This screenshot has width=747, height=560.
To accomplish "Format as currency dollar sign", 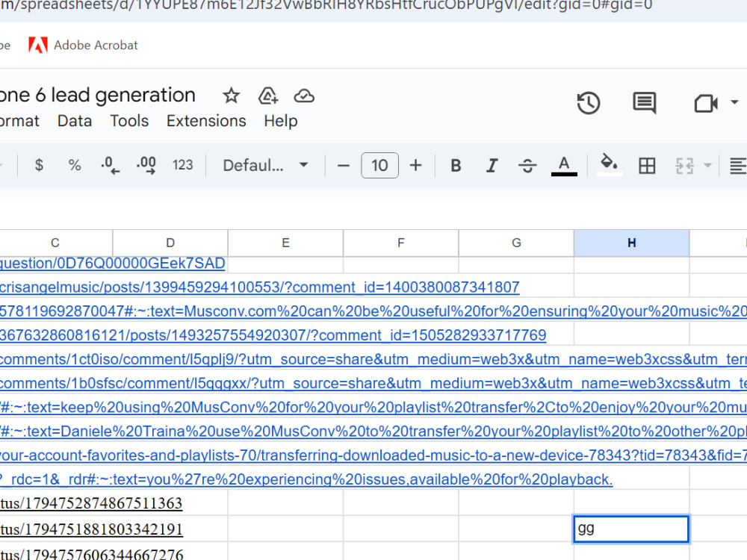I will (39, 165).
